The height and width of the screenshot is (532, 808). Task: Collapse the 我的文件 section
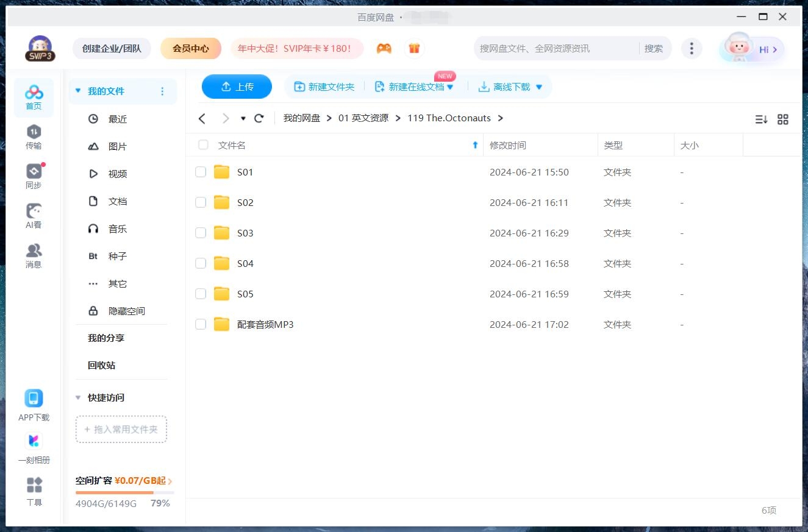click(78, 90)
